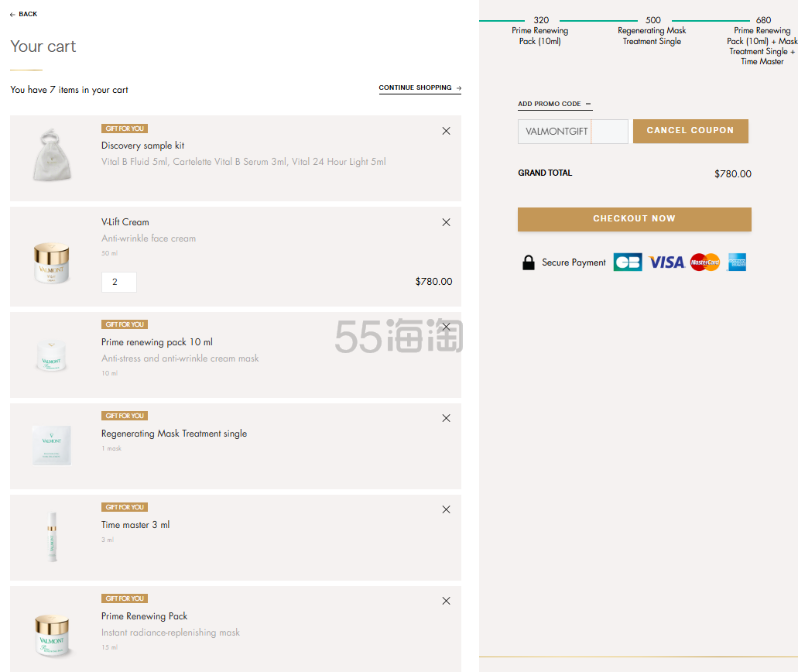Open Prime renewing pack 10 ml thumbnail
The width and height of the screenshot is (798, 672).
(51, 355)
